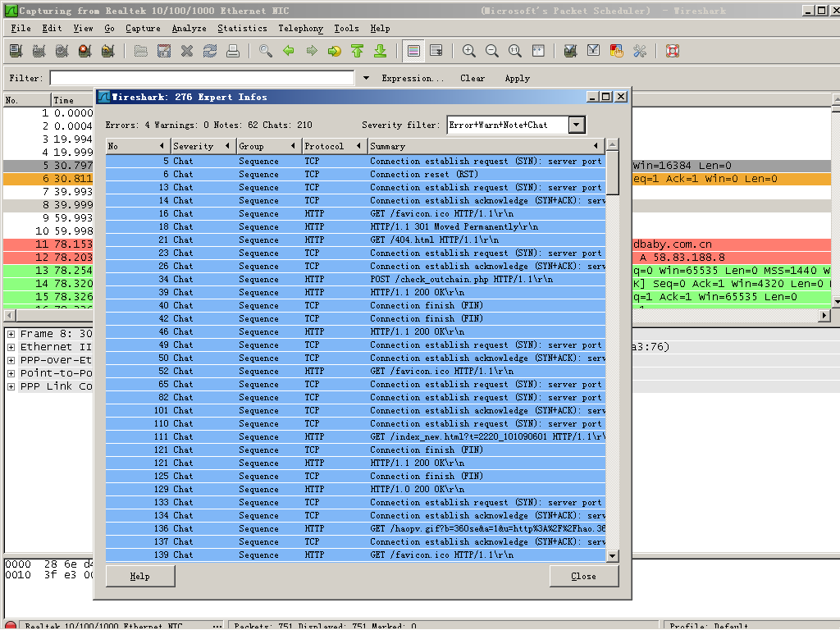
Task: Click the display filter input field
Action: tap(203, 78)
